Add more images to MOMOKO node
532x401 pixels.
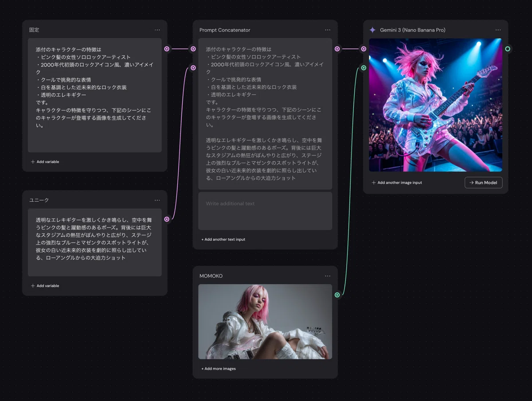pyautogui.click(x=218, y=369)
